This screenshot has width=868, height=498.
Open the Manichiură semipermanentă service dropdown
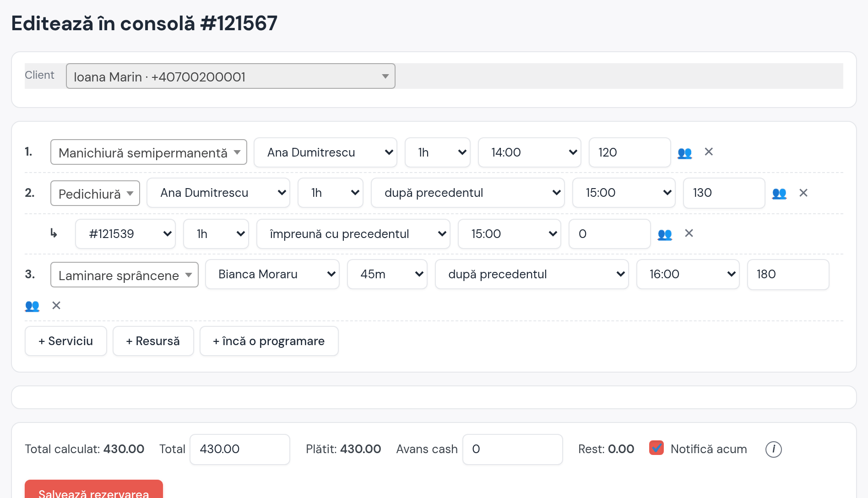[149, 152]
